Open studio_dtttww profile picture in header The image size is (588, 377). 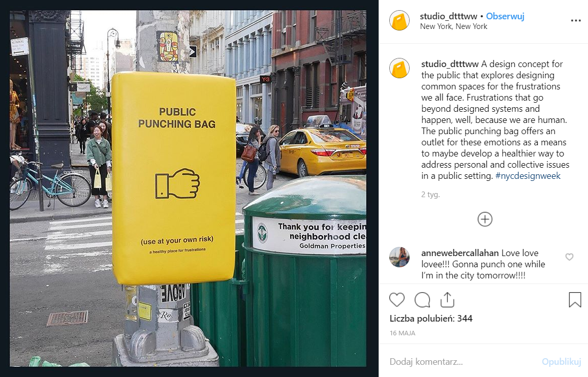tap(399, 21)
